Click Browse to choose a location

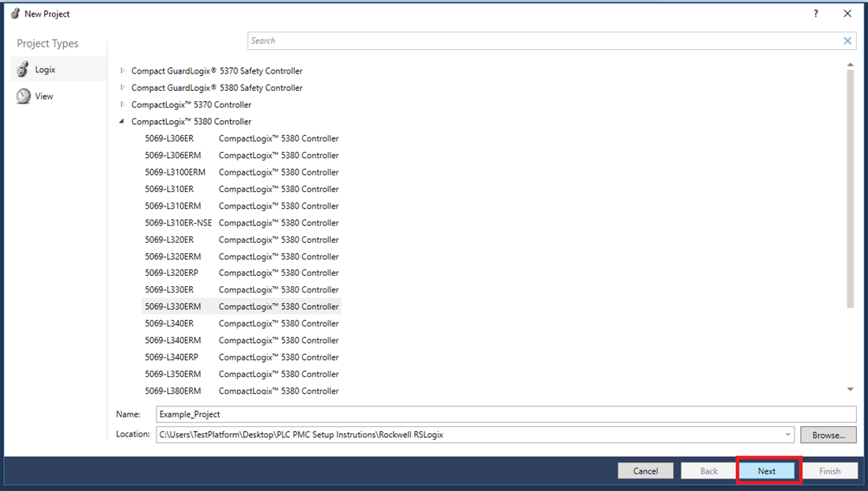828,434
